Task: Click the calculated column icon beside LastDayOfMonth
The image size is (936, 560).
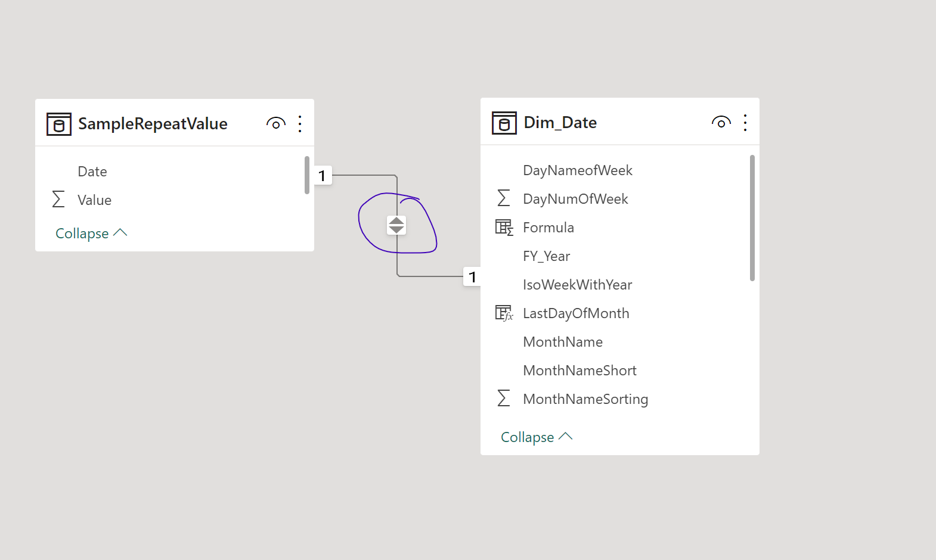Action: coord(504,313)
